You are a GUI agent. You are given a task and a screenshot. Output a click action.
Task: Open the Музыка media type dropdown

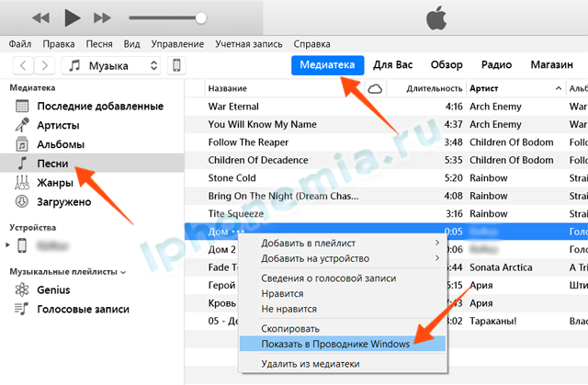(111, 65)
